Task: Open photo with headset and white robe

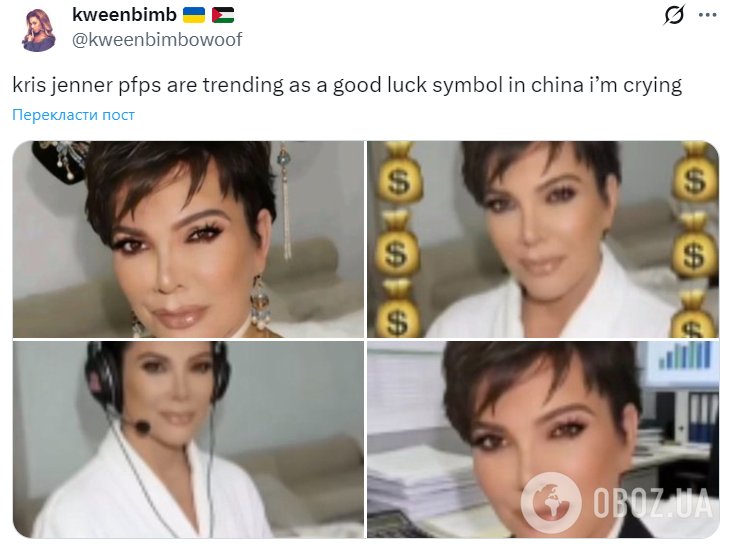Action: click(x=188, y=439)
